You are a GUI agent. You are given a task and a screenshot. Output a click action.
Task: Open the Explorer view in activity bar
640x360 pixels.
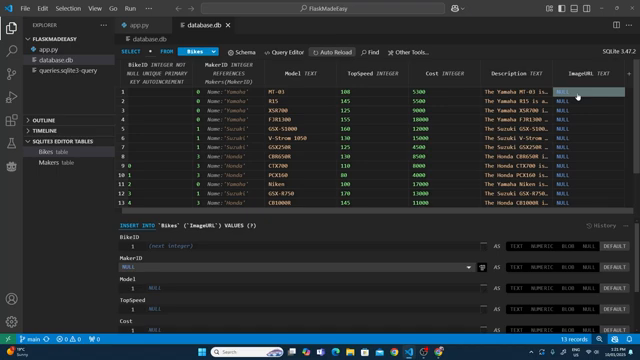[x=11, y=28]
